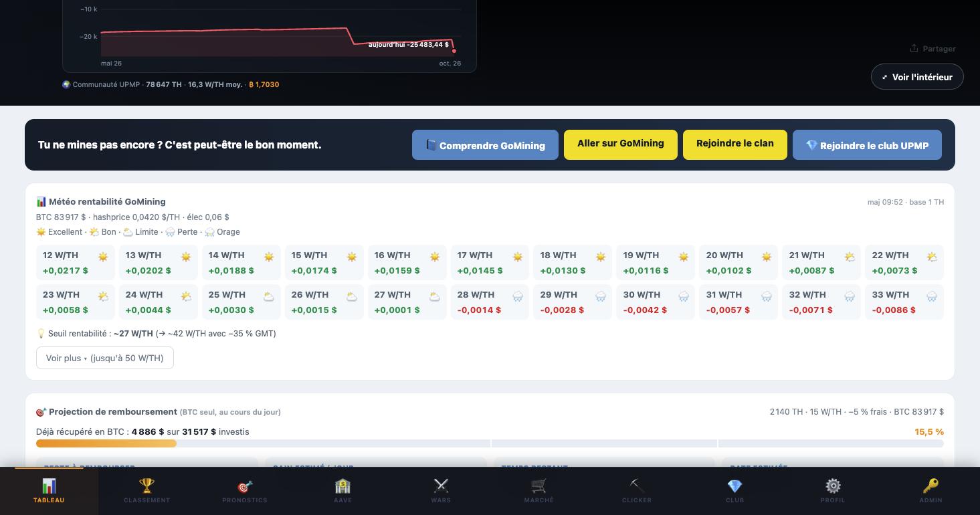Image resolution: width=980 pixels, height=515 pixels.
Task: Select the 30 W/TH -0,0042 $ card
Action: pyautogui.click(x=656, y=302)
